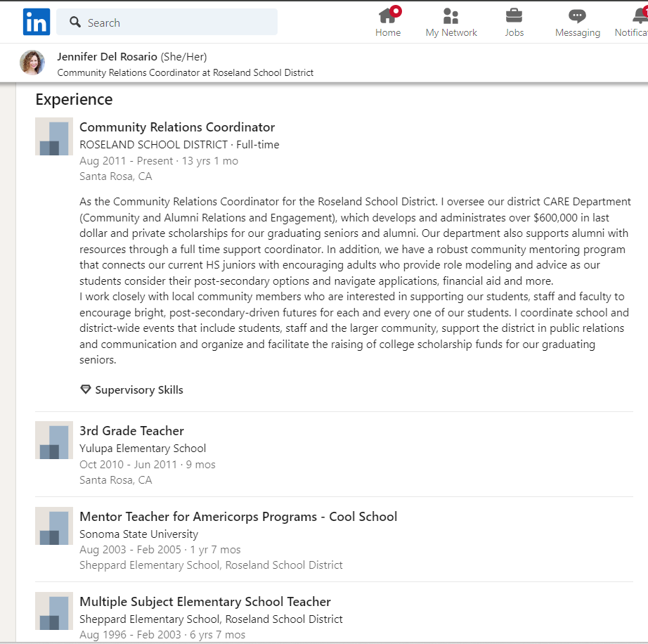Click Multiple Subject Elementary School Teacher title
Viewport: 648px width, 644px height.
click(205, 602)
